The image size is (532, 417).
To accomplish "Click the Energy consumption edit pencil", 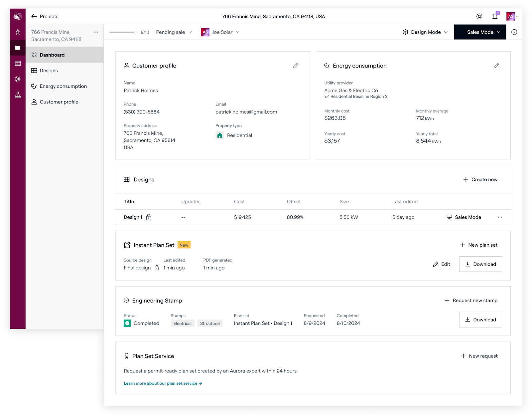I will [496, 66].
